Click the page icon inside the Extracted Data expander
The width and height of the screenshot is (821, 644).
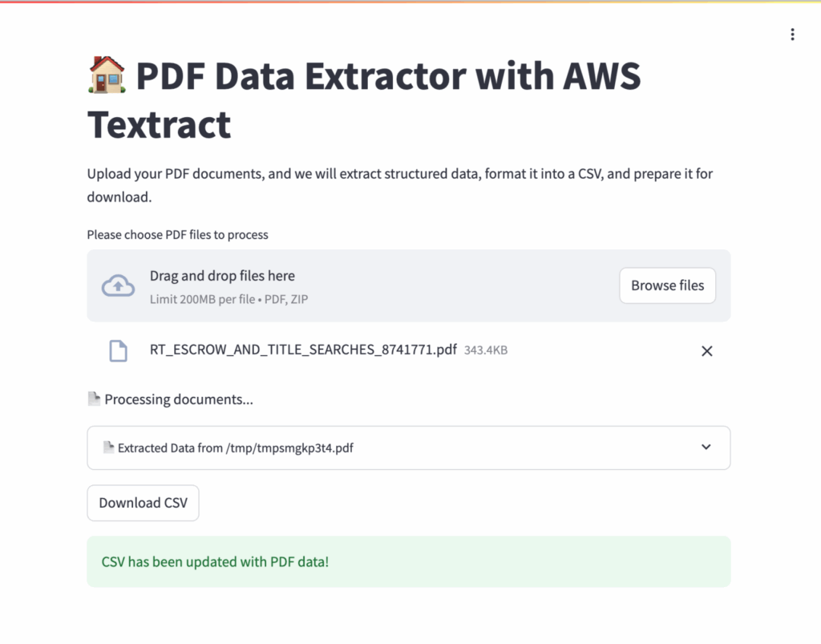pyautogui.click(x=108, y=448)
